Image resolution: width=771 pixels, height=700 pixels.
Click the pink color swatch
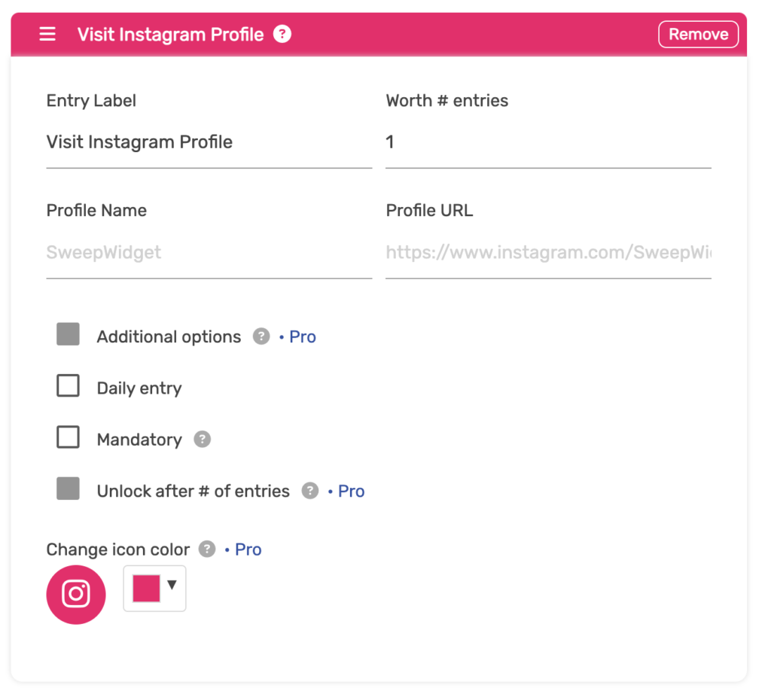tap(147, 588)
